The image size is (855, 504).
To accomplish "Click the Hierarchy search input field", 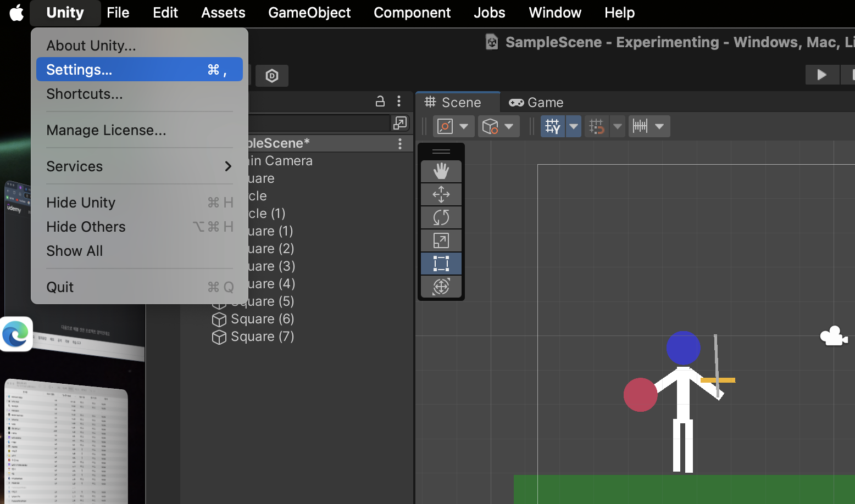I will pos(319,123).
